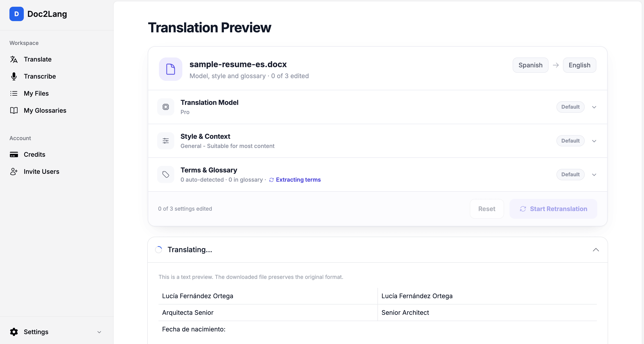Click the Transcribe microphone icon
Viewport: 644px width, 344px height.
(x=14, y=76)
